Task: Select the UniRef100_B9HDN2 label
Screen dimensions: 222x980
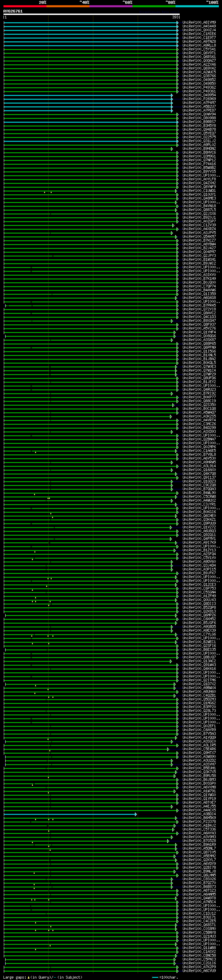Action: coord(199,148)
